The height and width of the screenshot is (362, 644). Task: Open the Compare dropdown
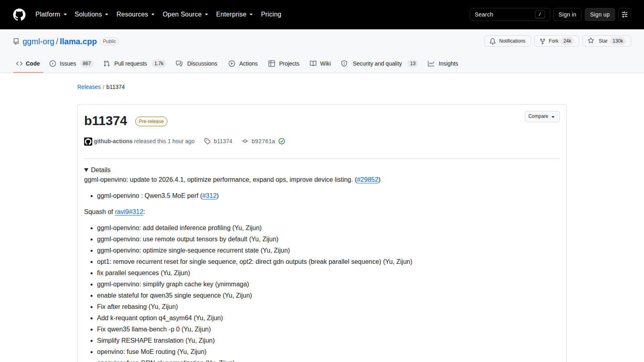pos(542,117)
